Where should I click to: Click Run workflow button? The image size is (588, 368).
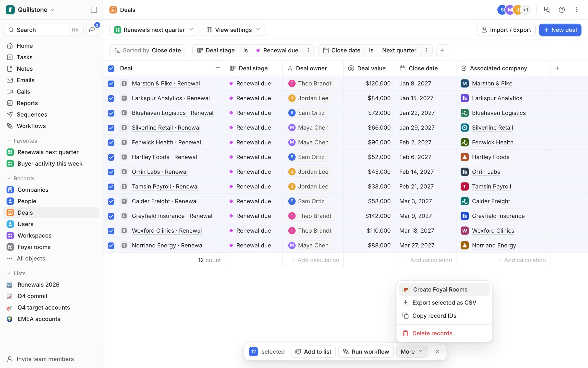[366, 352]
